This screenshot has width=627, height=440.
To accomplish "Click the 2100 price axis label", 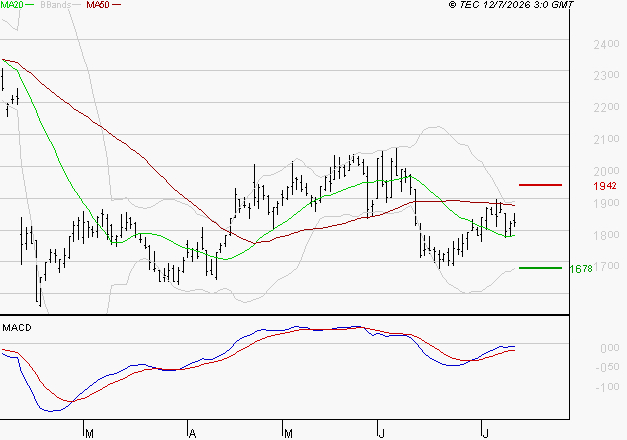I will (x=606, y=139).
